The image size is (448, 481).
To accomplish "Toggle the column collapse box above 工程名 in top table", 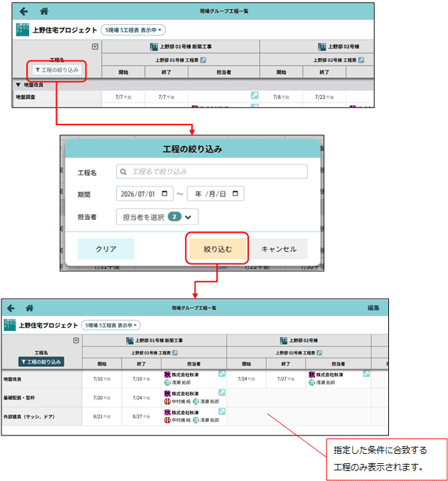I will coord(95,47).
